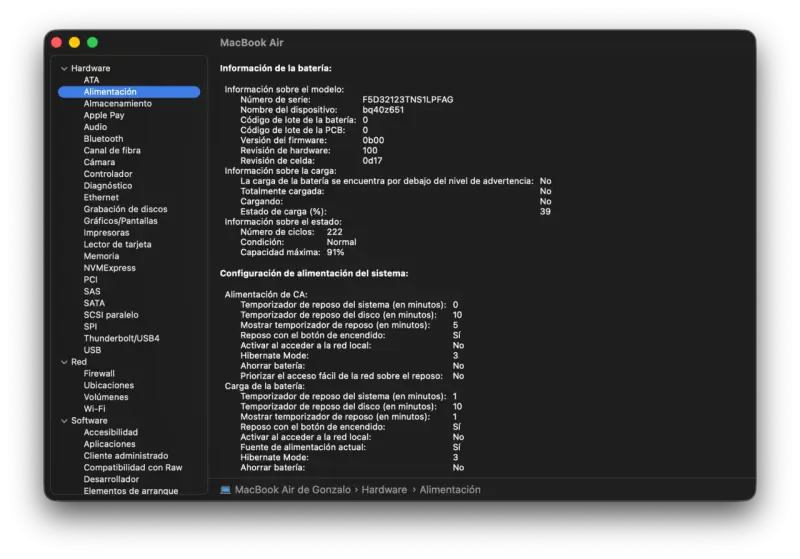Open Thunderbolt/USB4 in the sidebar
This screenshot has width=800, height=559.
121,338
